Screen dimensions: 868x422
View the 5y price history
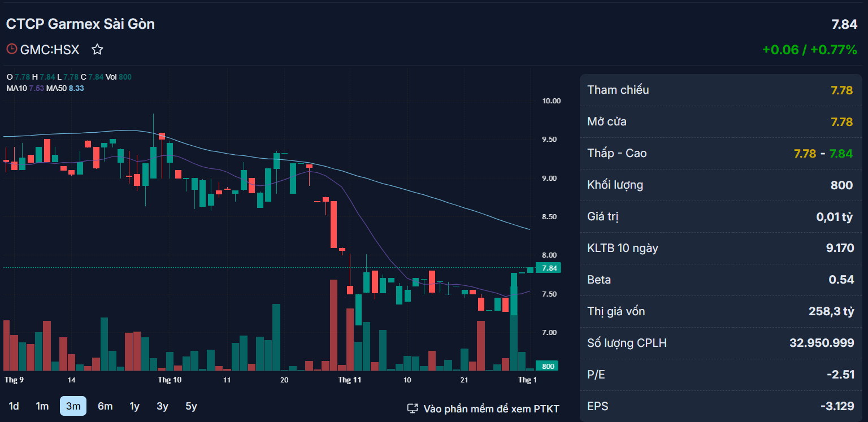tap(191, 406)
